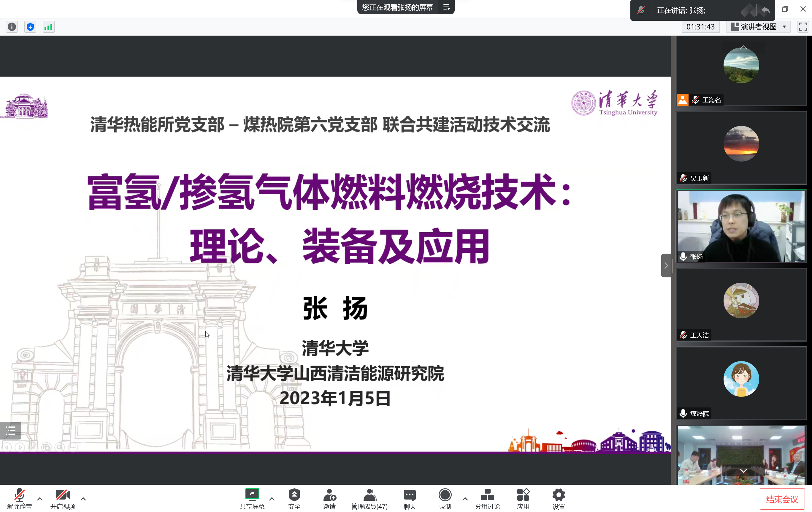Screen dimensions: 812x512
Task: Click the 01:31:43 meeting timer
Action: click(700, 27)
